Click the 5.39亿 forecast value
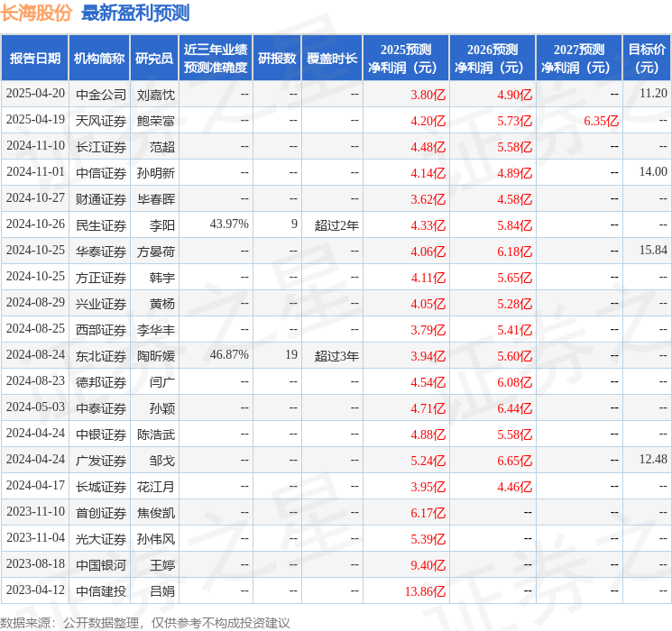The image size is (672, 631). click(428, 539)
